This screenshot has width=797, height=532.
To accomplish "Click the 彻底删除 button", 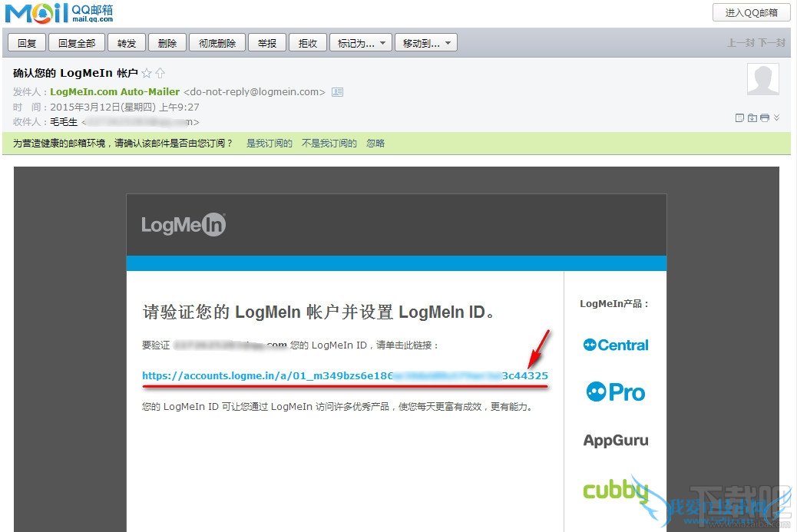I will [217, 43].
